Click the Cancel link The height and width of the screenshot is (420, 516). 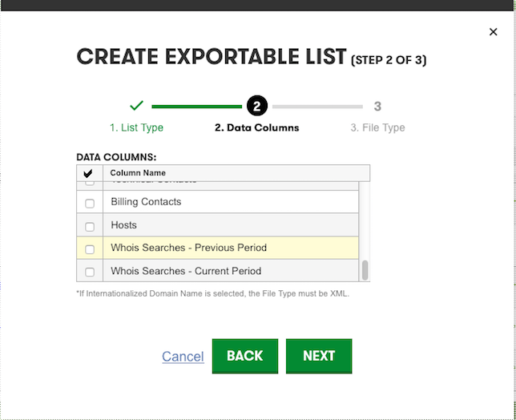(x=183, y=357)
